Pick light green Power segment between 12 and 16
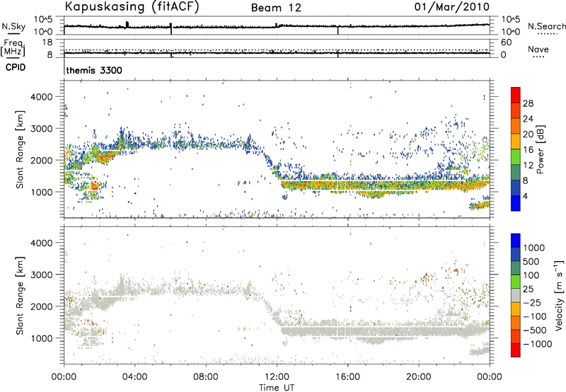The width and height of the screenshot is (566, 392). pos(516,157)
